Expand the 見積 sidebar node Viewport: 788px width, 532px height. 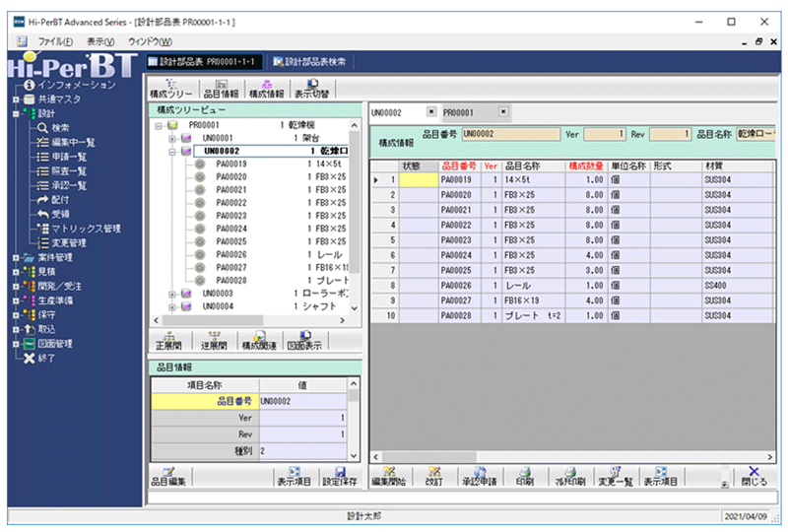16,272
